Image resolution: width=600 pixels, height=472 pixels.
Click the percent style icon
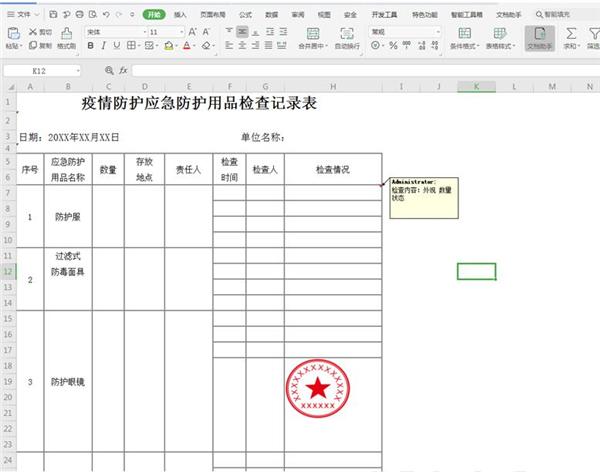point(393,46)
